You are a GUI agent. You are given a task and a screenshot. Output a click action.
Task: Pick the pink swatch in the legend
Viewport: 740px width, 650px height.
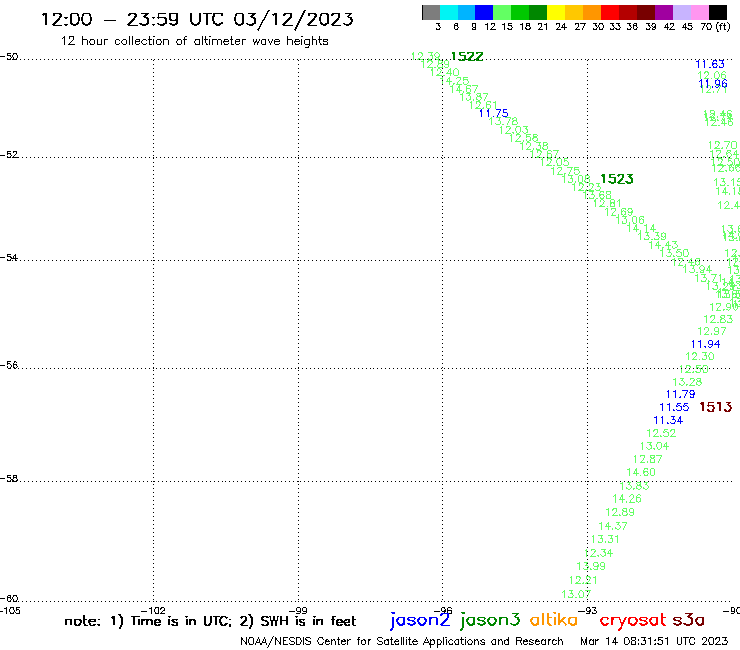click(699, 12)
